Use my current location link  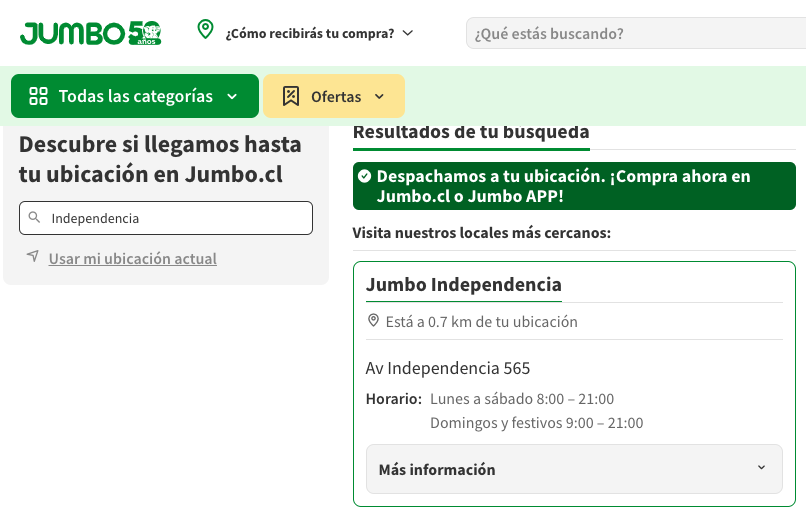(x=133, y=258)
